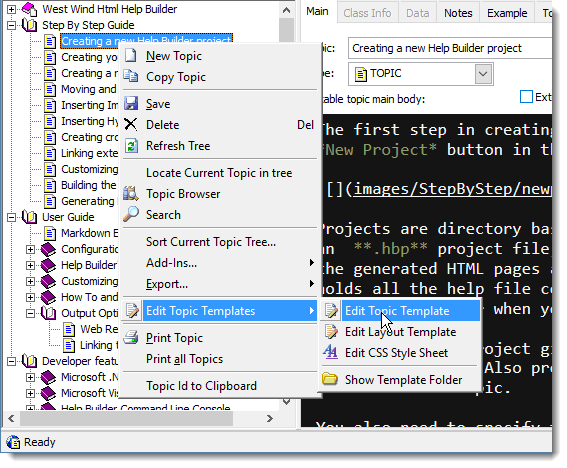Click the images/StepByStep link in the editor
This screenshot has width=567, height=468.
tap(452, 189)
